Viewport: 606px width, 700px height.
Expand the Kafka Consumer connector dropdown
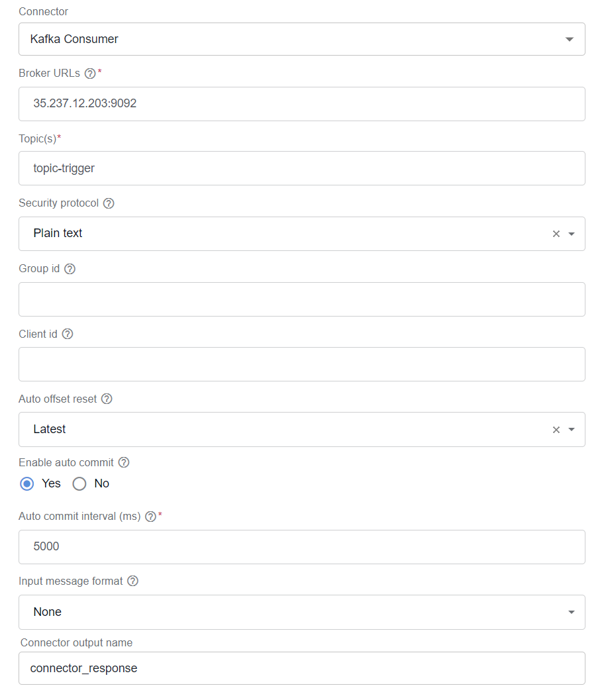pos(302,39)
